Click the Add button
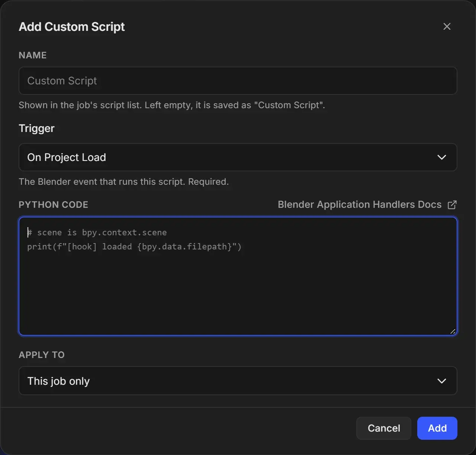476x455 pixels. point(437,428)
